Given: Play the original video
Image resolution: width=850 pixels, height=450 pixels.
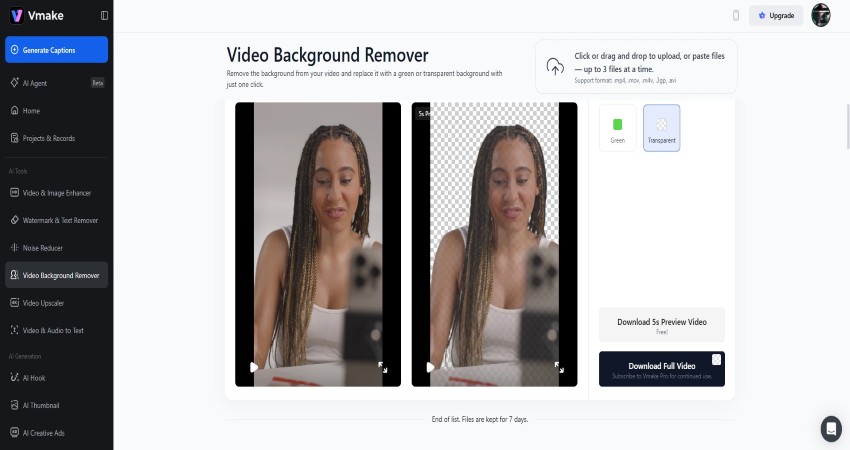Looking at the screenshot, I should point(254,367).
